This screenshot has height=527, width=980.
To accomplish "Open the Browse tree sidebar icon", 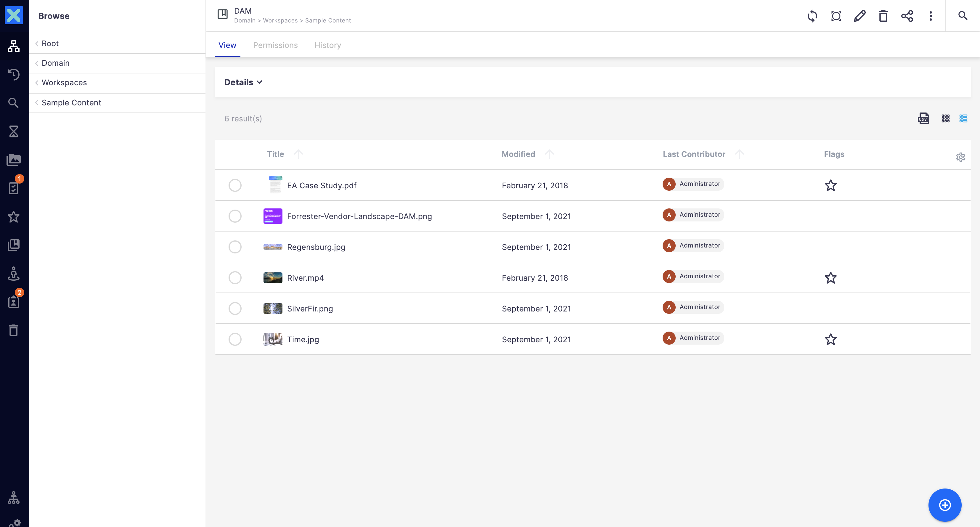I will [14, 46].
